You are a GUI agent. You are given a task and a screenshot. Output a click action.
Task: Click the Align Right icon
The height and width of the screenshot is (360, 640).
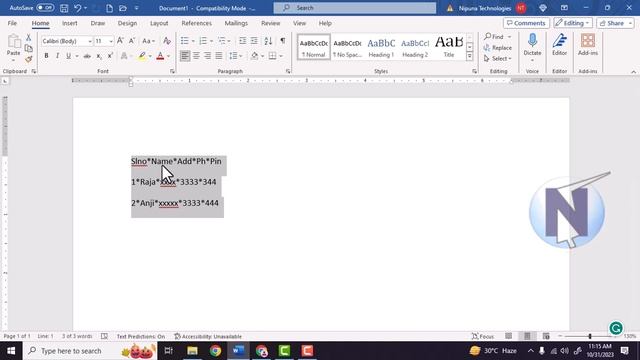click(x=207, y=56)
